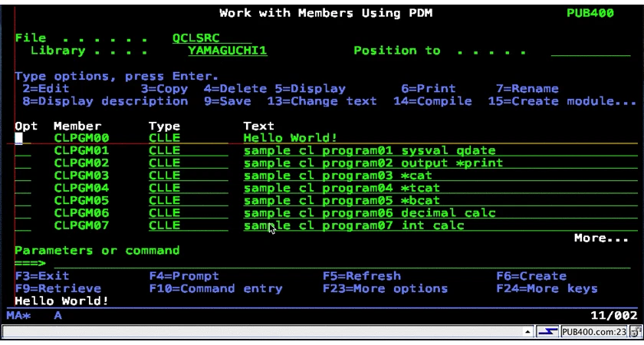Click the Library field YAMAGUCHI1
Viewport: 644px width, 345px height.
click(228, 51)
